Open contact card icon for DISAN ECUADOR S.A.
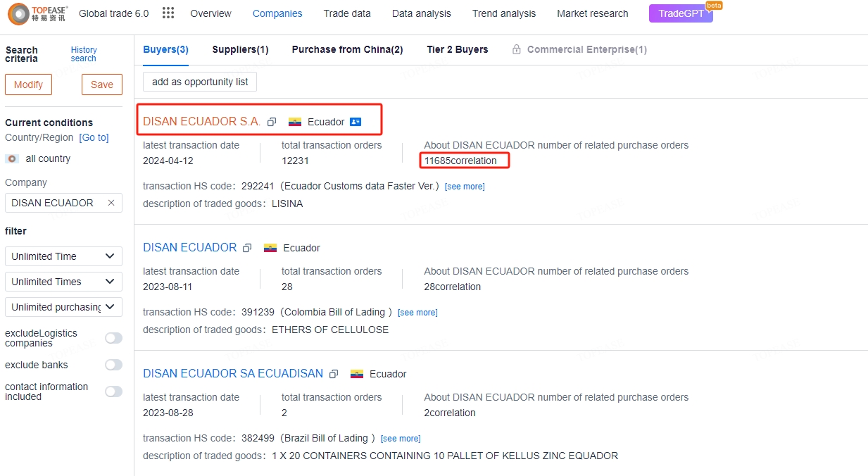 (x=356, y=122)
